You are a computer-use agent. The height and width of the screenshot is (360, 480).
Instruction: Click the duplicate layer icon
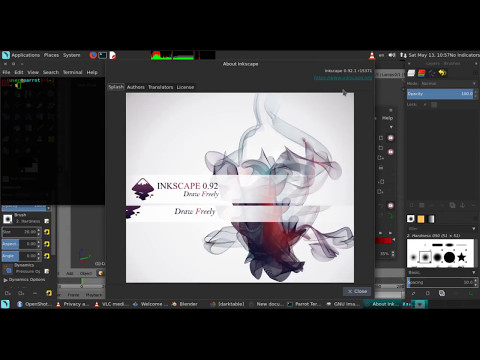(452, 205)
